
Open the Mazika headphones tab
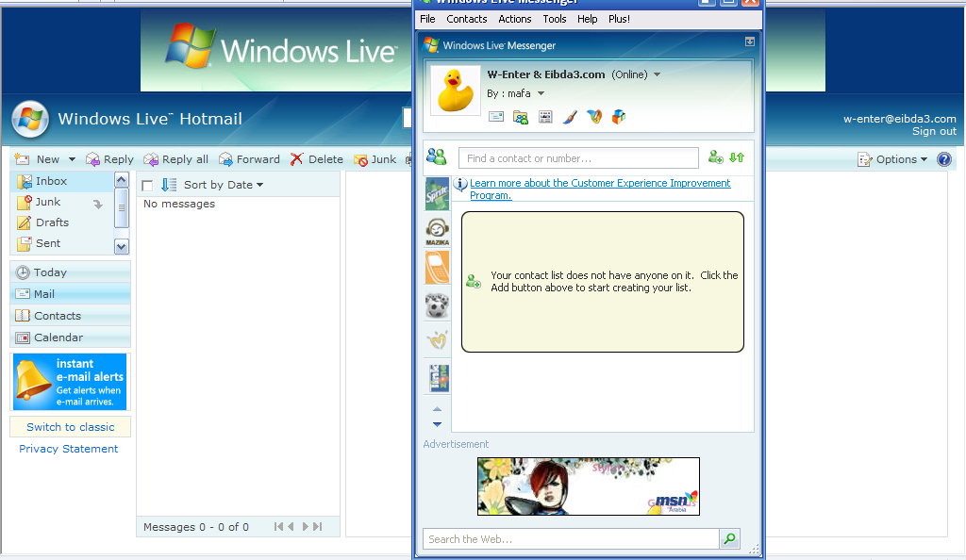click(438, 231)
